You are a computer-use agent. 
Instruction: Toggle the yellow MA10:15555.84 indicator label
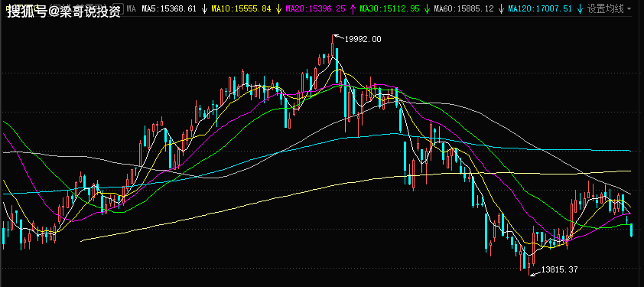[242, 8]
